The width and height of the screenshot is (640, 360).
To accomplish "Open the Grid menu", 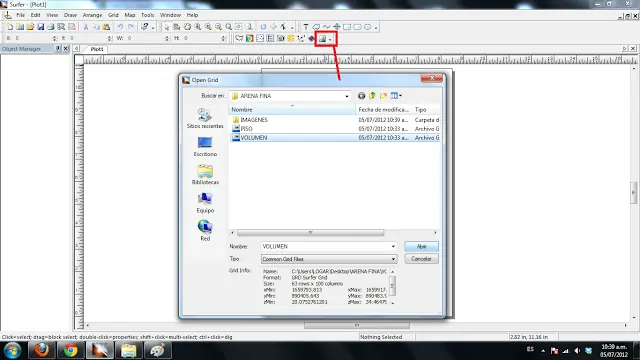I will click(113, 15).
